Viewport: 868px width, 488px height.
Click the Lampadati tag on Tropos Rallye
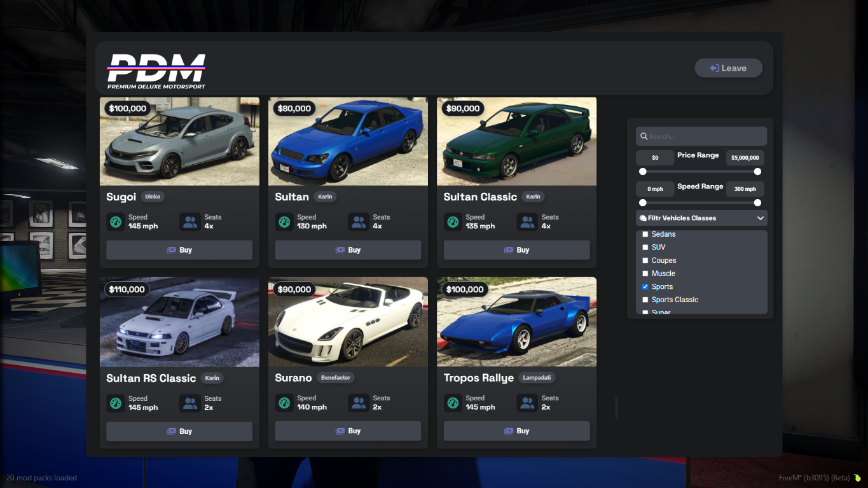point(537,377)
